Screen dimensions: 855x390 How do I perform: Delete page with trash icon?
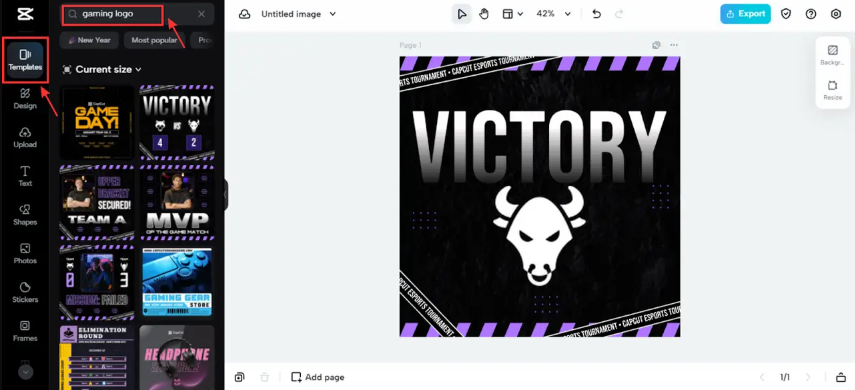coord(264,377)
